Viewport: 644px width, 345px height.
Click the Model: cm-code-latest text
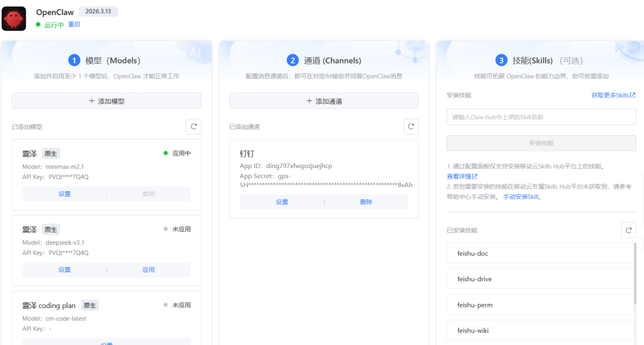pyautogui.click(x=54, y=318)
